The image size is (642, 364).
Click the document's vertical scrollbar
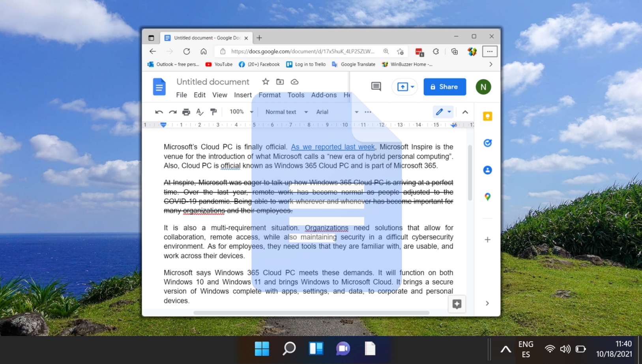[470, 173]
